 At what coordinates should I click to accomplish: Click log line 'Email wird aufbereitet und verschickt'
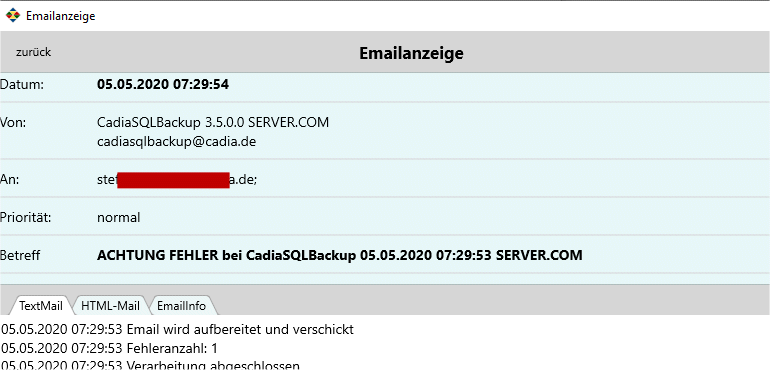tap(177, 329)
